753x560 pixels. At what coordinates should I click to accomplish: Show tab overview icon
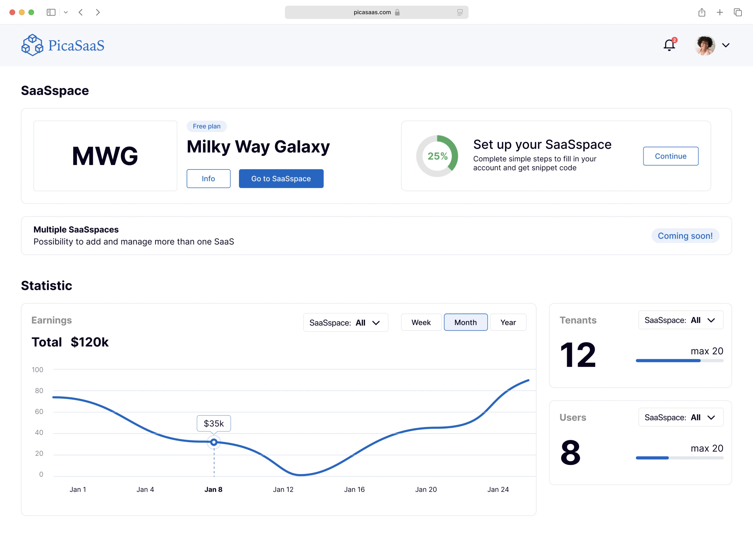738,13
